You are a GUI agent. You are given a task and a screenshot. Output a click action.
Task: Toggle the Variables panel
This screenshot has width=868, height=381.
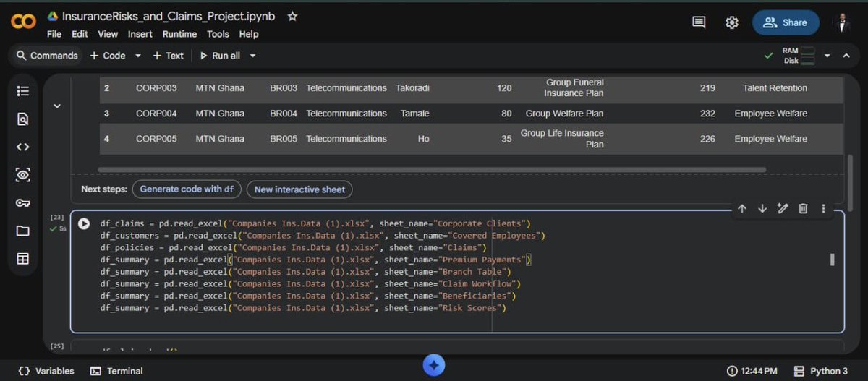click(46, 371)
